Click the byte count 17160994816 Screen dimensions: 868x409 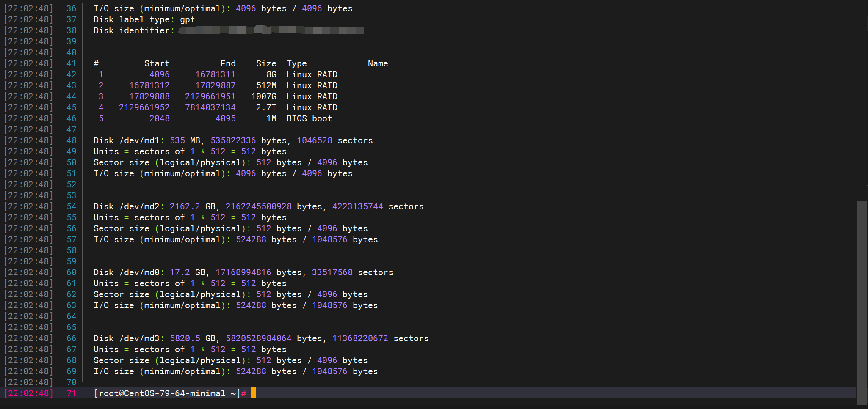tap(243, 272)
